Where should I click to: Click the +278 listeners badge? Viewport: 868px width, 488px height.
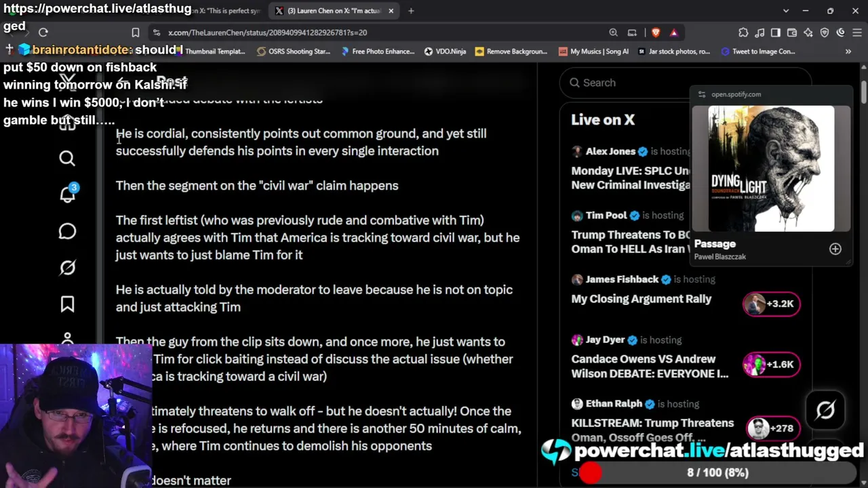[x=772, y=428]
